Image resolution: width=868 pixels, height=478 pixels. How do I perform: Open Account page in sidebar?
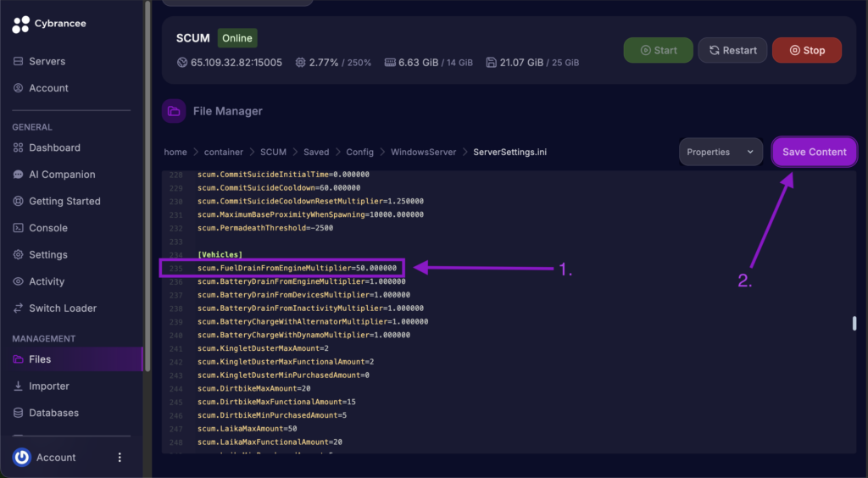pyautogui.click(x=48, y=88)
